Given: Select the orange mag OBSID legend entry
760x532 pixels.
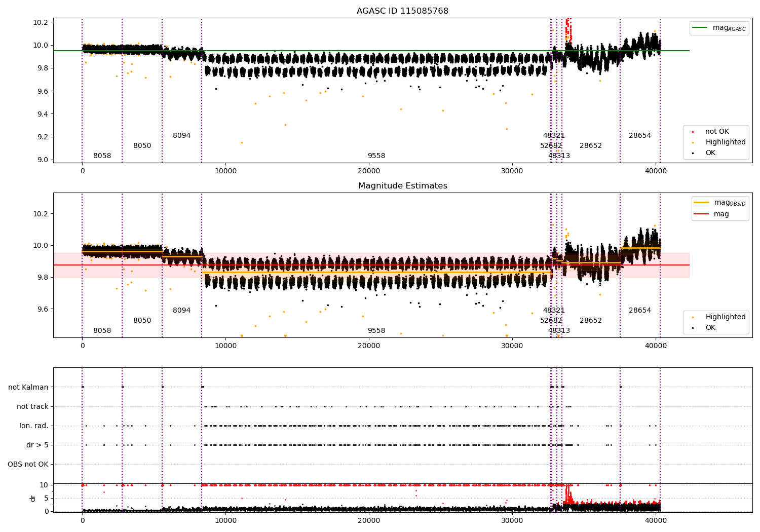Looking at the screenshot, I should pyautogui.click(x=720, y=203).
